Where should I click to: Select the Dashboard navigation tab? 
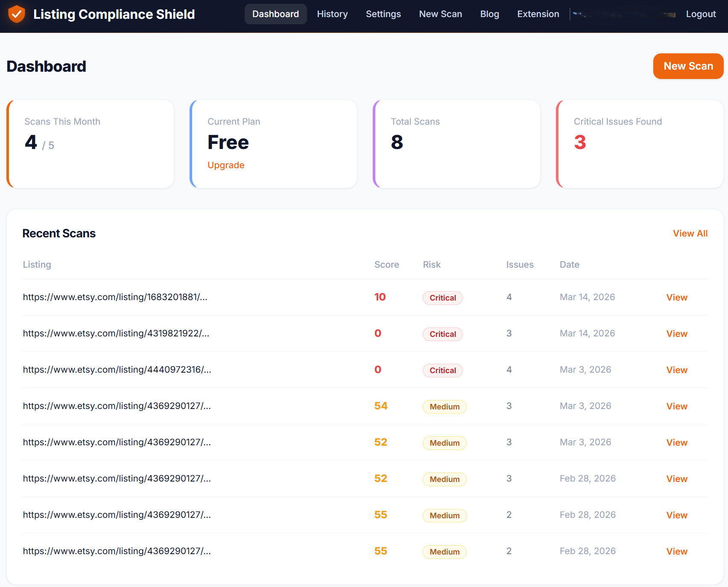[275, 14]
